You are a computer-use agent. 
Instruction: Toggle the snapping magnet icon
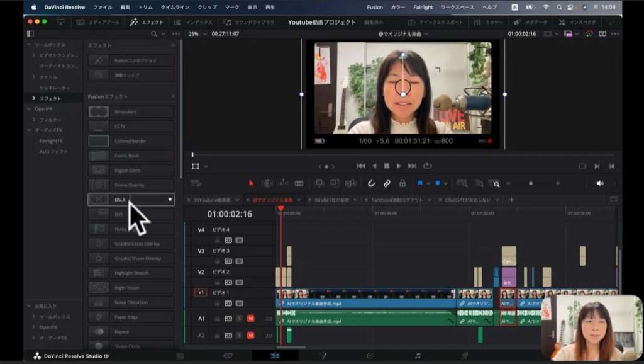point(371,183)
